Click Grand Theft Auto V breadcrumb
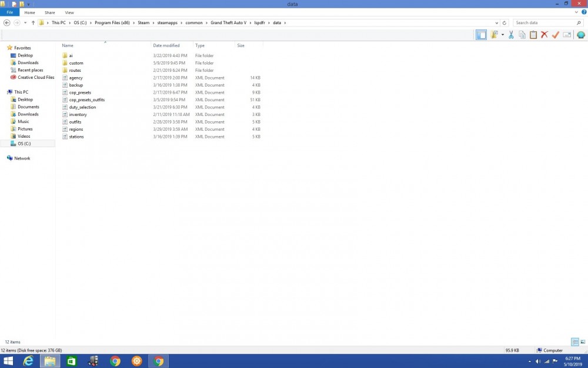 [228, 22]
